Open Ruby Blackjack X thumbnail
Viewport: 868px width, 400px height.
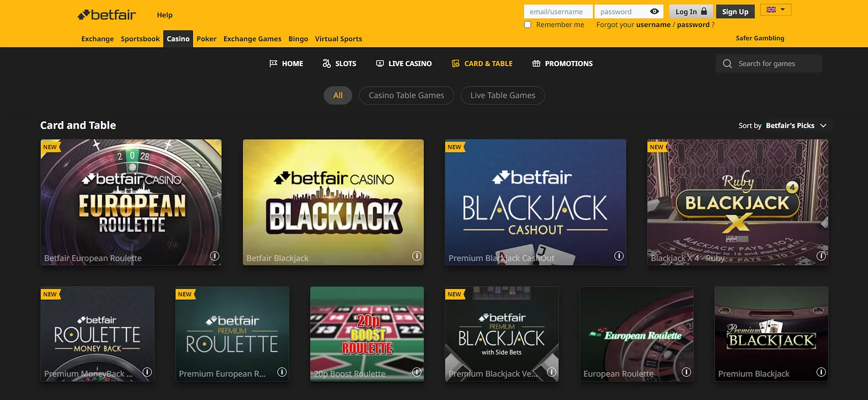click(x=738, y=202)
